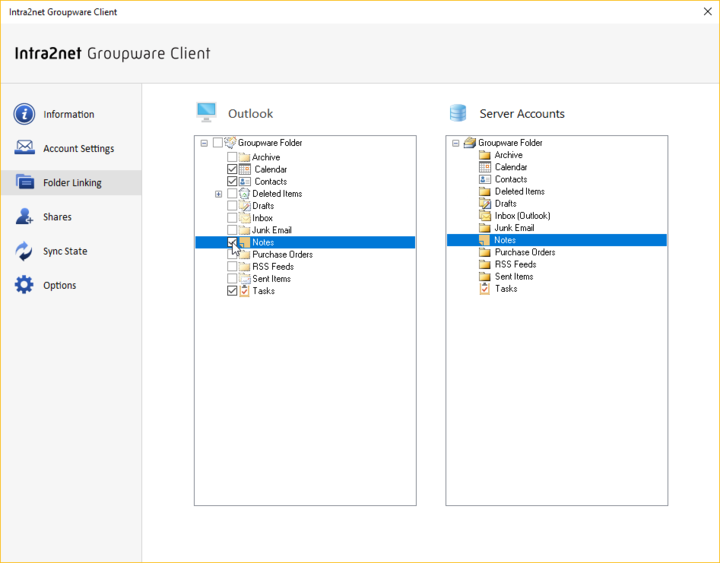The height and width of the screenshot is (563, 720).
Task: Click the Drafts icon in Outlook tree
Action: point(245,206)
